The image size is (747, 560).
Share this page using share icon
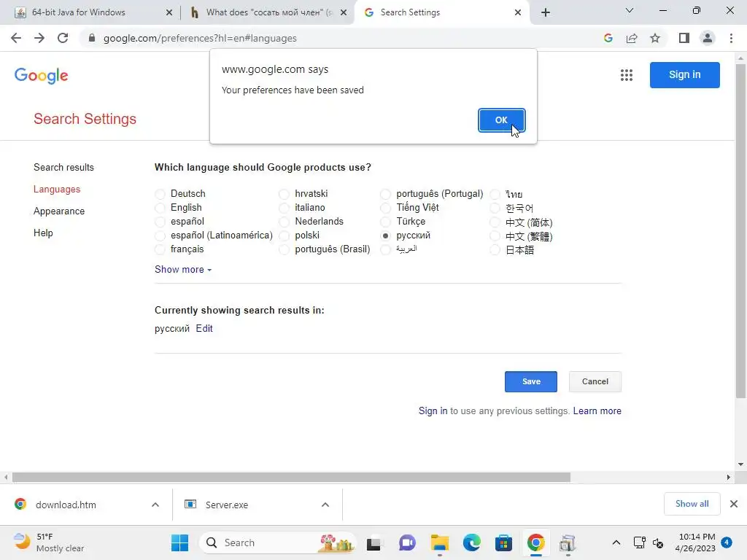[632, 38]
